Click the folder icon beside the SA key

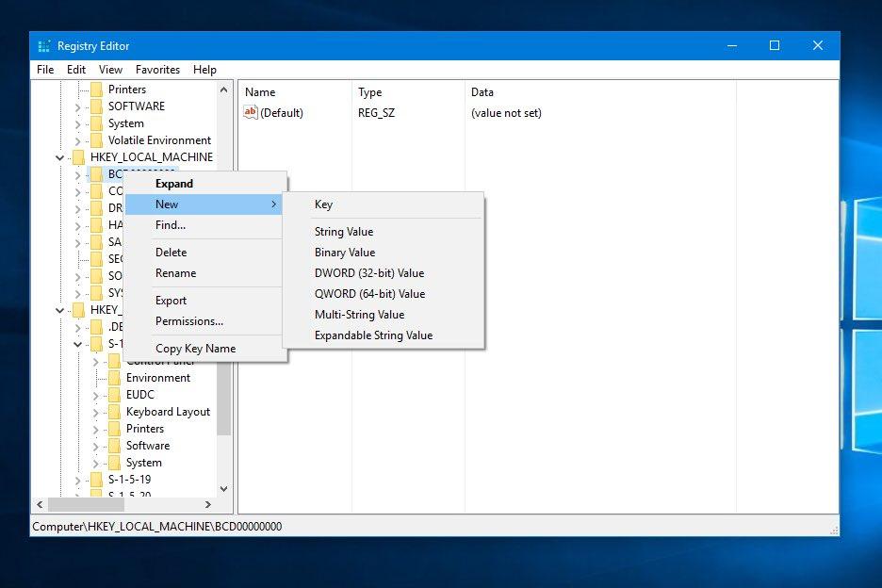click(x=97, y=242)
